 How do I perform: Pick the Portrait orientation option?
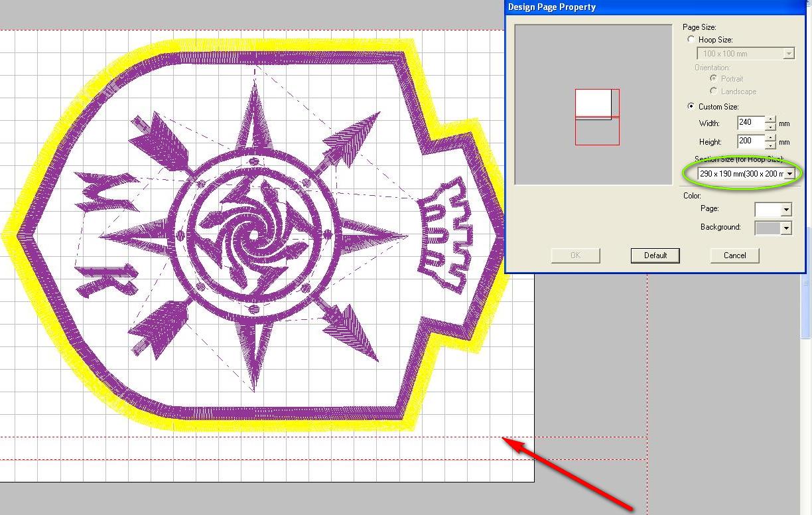(714, 78)
